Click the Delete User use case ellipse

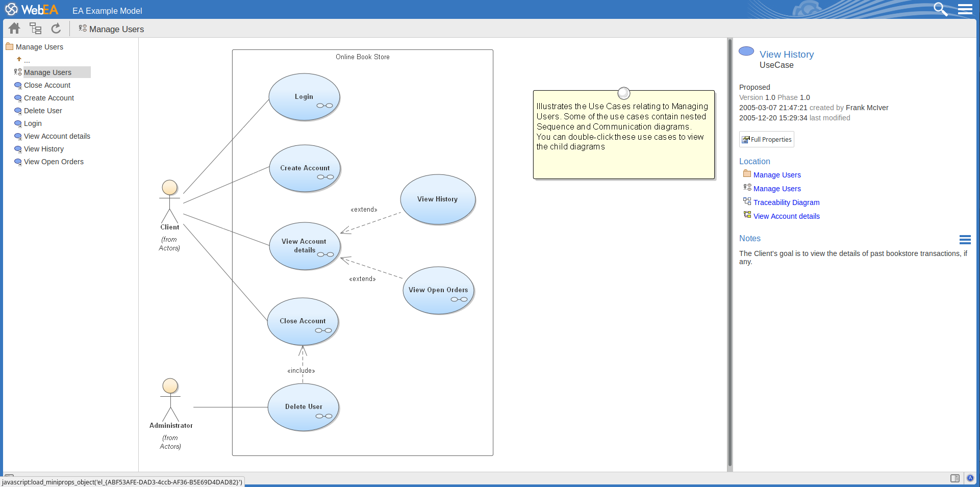[303, 407]
